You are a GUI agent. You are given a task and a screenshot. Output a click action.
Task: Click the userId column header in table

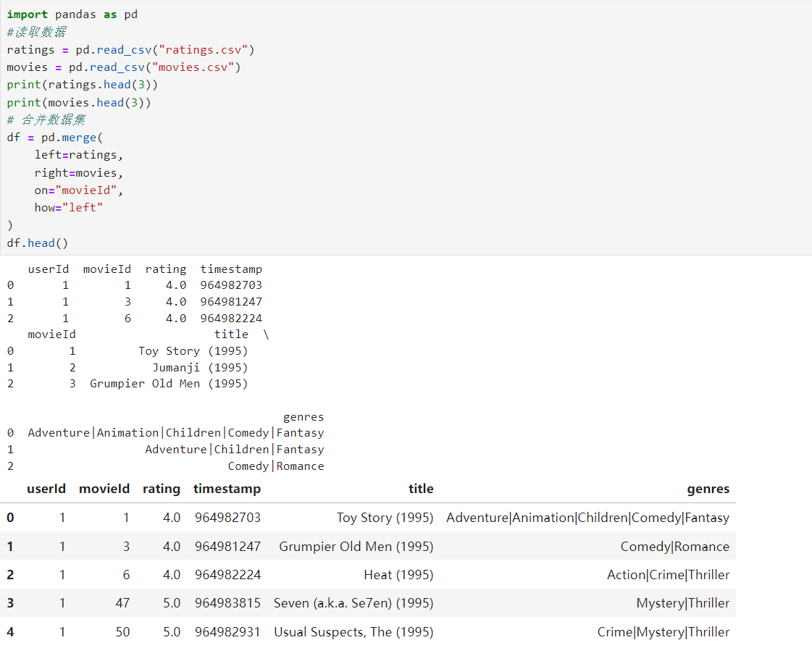coord(46,489)
